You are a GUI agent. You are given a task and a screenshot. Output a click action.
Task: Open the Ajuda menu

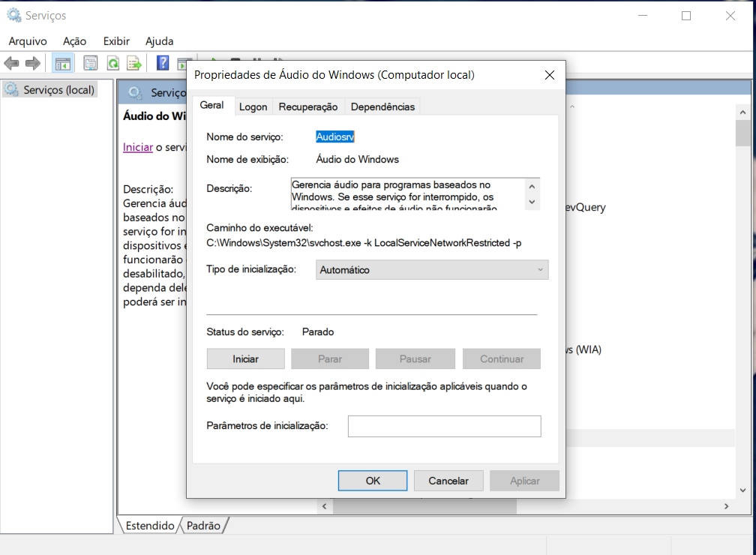160,41
